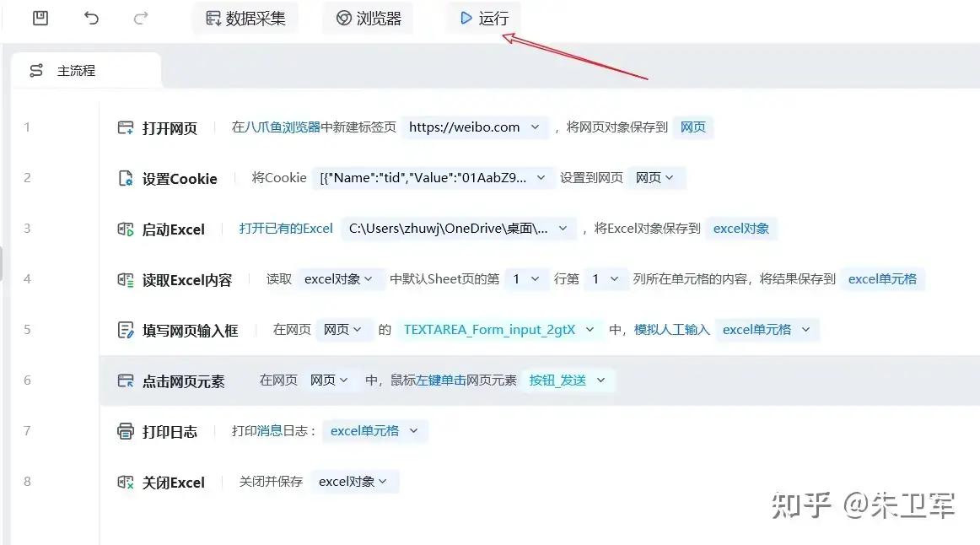The width and height of the screenshot is (980, 545).
Task: Open the 数据采集 tool
Action: click(x=245, y=19)
